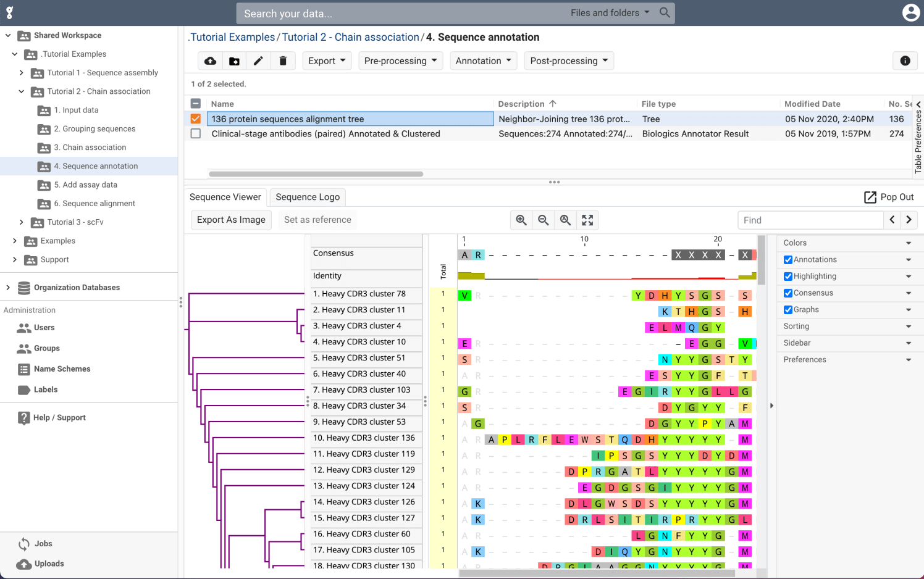Switch to the Sequence Viewer tab
Screen dimensions: 924x579
(x=225, y=197)
